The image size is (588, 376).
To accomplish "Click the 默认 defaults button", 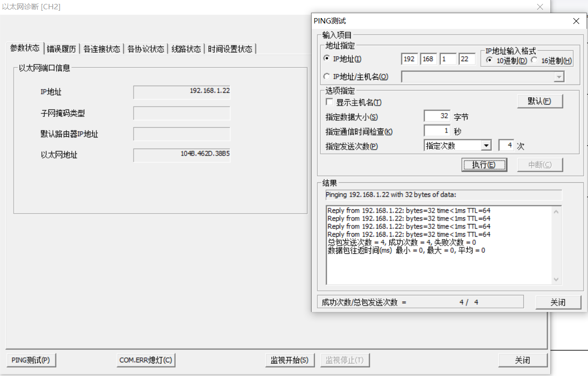I will (540, 101).
